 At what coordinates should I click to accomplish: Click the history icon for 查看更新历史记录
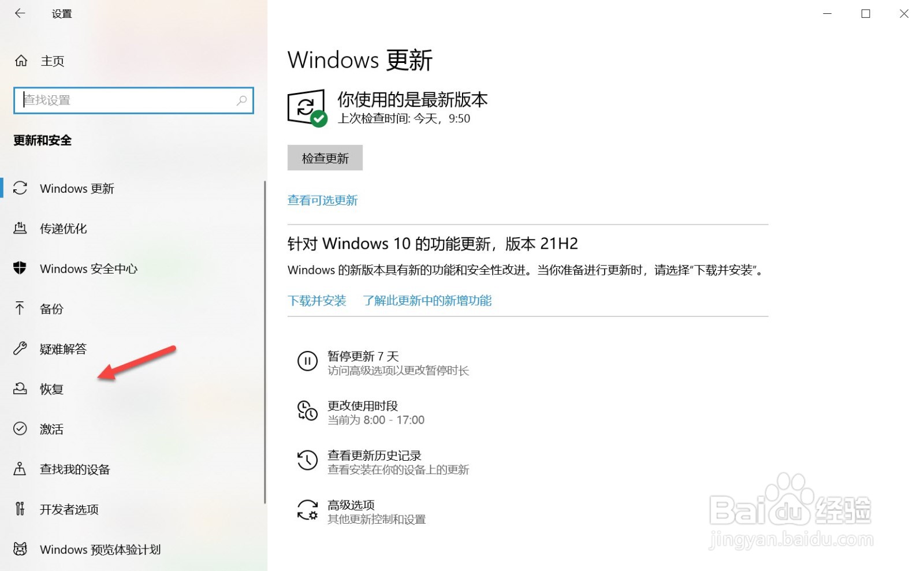tap(307, 461)
